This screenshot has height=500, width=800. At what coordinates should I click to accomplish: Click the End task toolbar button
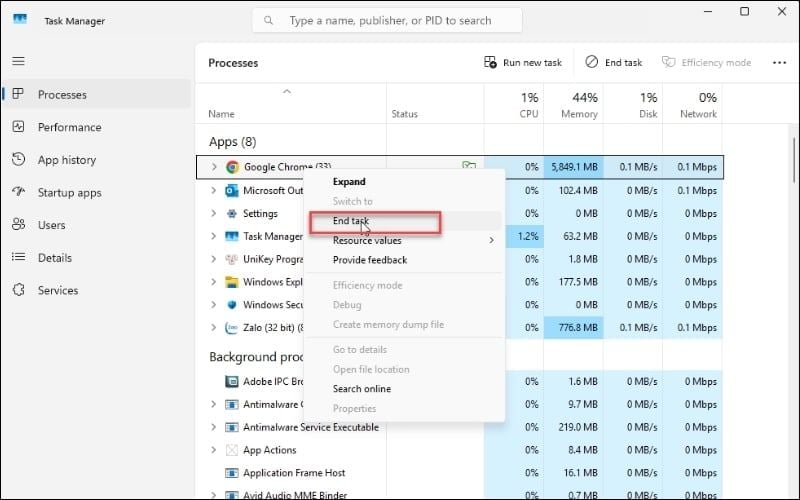pyautogui.click(x=614, y=62)
